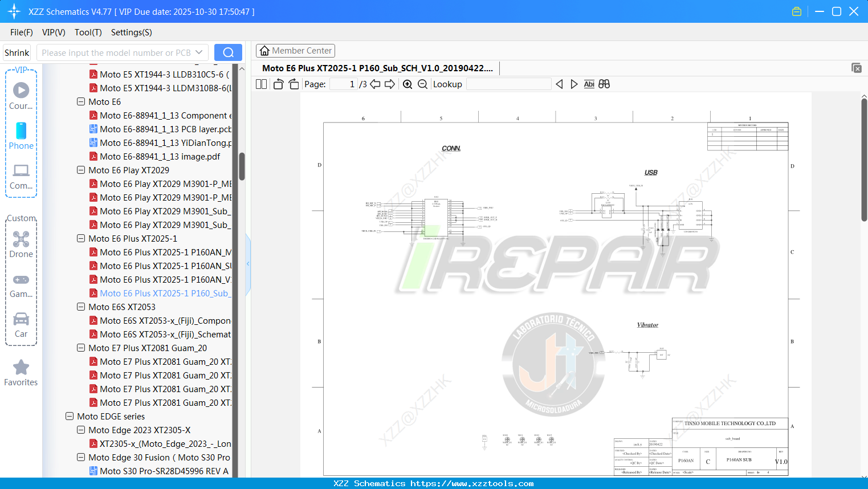Open the Tool(T) menu
The height and width of the screenshot is (489, 868).
point(88,32)
